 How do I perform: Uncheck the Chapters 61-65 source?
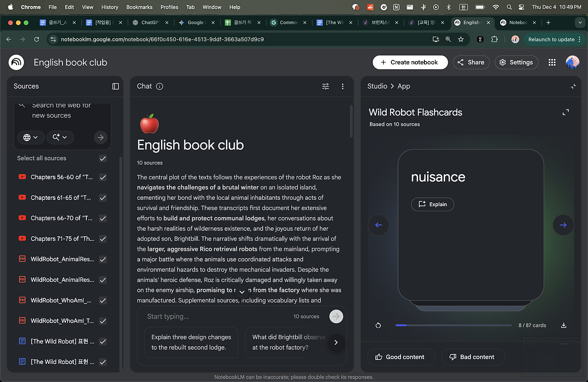pos(103,198)
